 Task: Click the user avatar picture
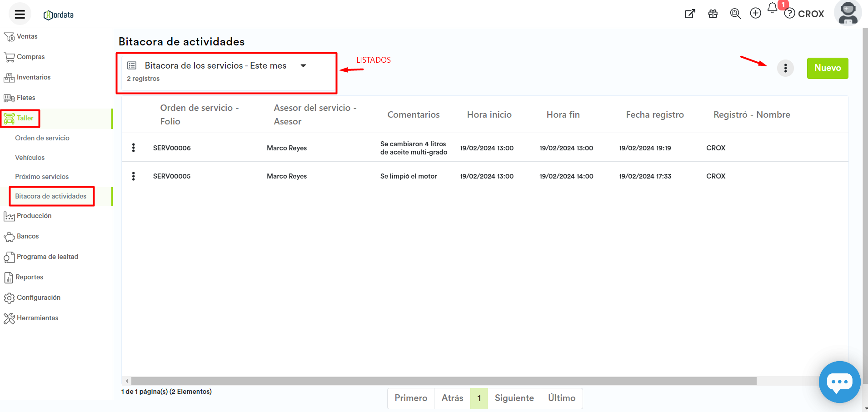848,13
